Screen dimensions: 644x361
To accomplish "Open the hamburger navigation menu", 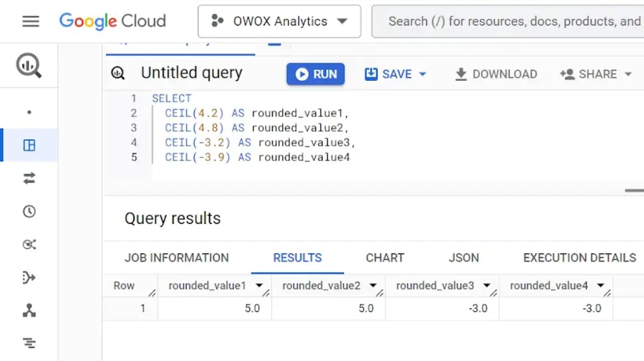I will [x=31, y=21].
